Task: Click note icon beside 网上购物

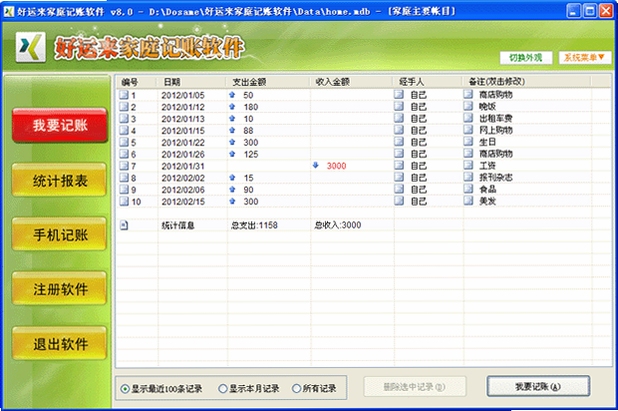Action: (468, 130)
